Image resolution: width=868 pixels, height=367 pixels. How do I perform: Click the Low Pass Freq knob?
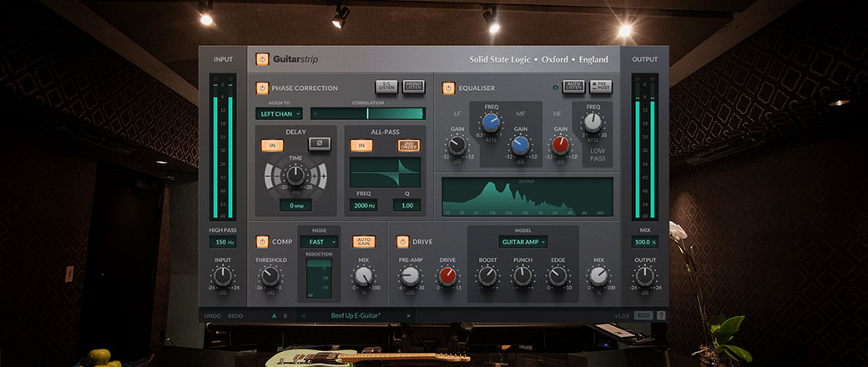tap(593, 123)
